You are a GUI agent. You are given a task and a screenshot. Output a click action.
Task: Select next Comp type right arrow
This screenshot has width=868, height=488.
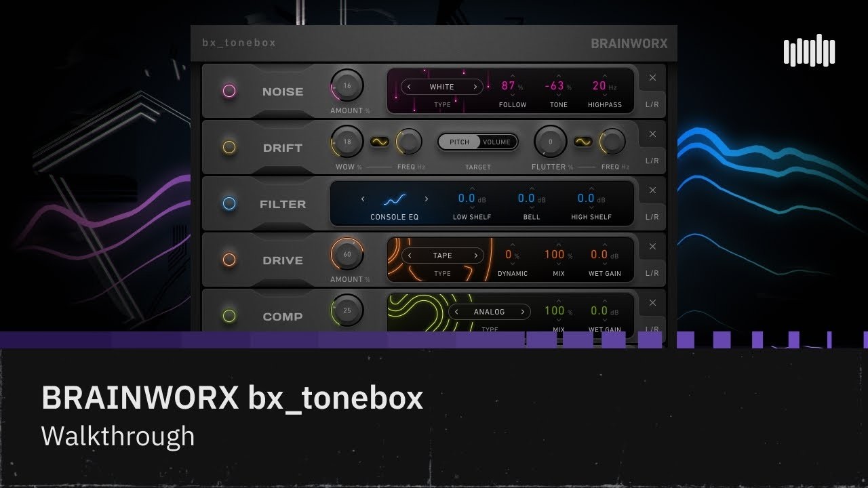[523, 312]
